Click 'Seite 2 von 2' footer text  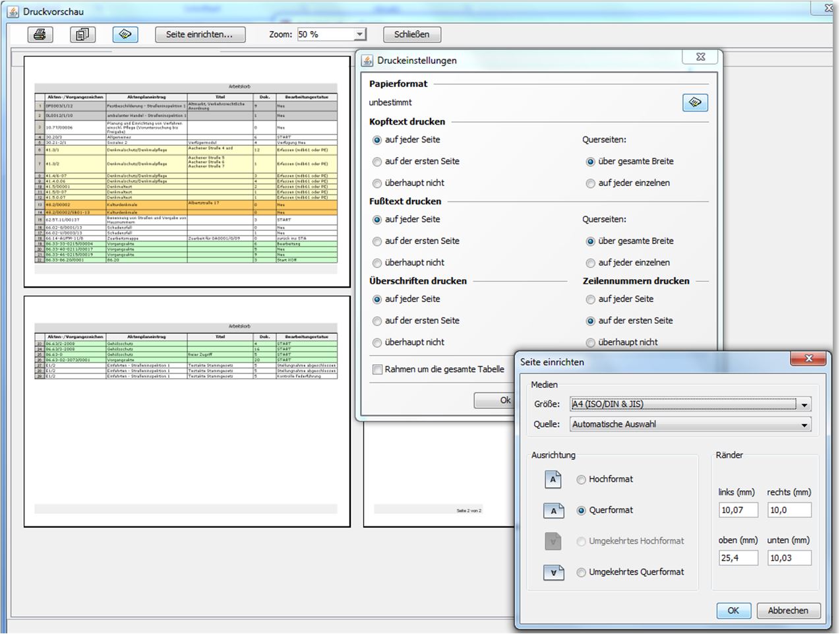pyautogui.click(x=469, y=511)
